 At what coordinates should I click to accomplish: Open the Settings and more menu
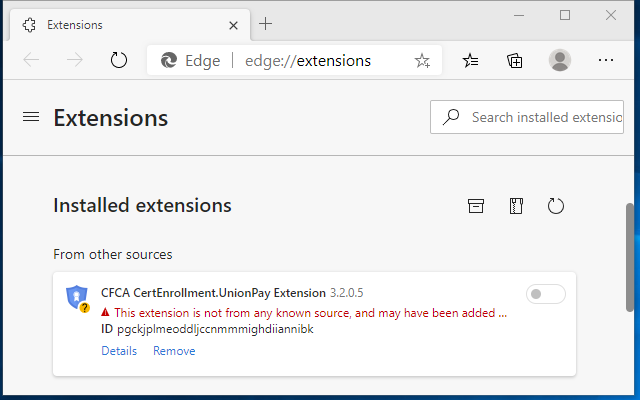pos(605,60)
